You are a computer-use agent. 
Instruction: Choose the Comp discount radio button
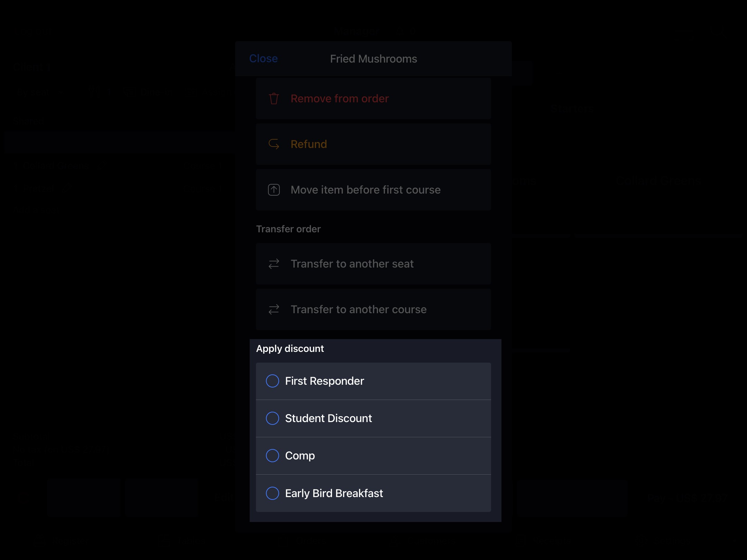[x=273, y=456]
